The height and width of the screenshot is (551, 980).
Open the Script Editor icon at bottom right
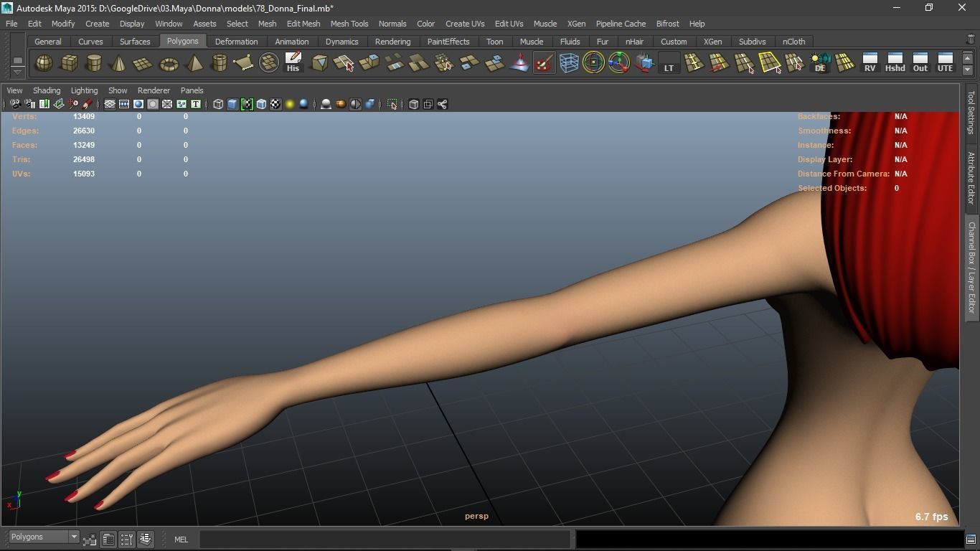(x=971, y=539)
